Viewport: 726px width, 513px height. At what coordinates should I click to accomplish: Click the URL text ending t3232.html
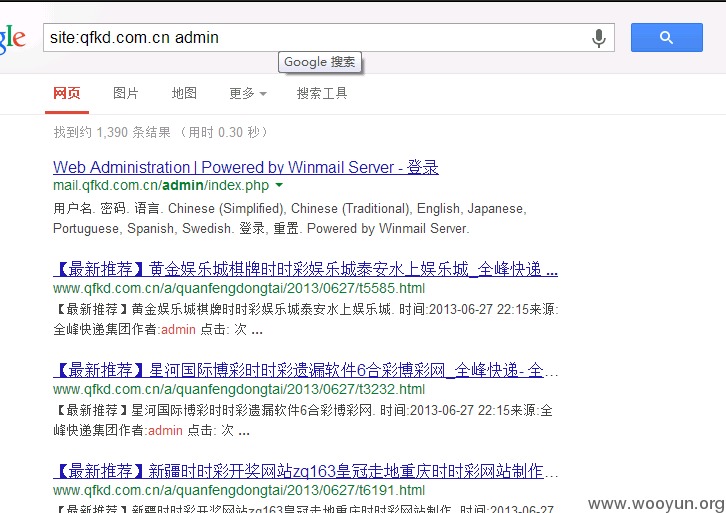tap(239, 389)
